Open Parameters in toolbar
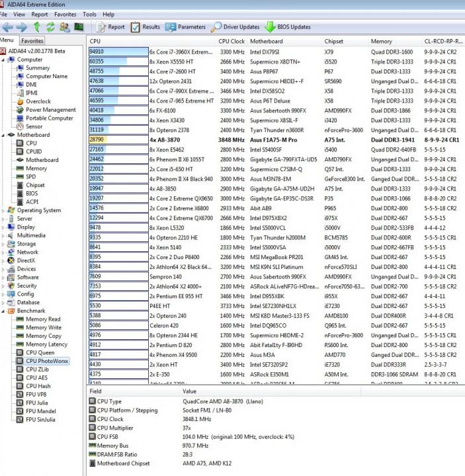This screenshot has width=465, height=476. 185,27
